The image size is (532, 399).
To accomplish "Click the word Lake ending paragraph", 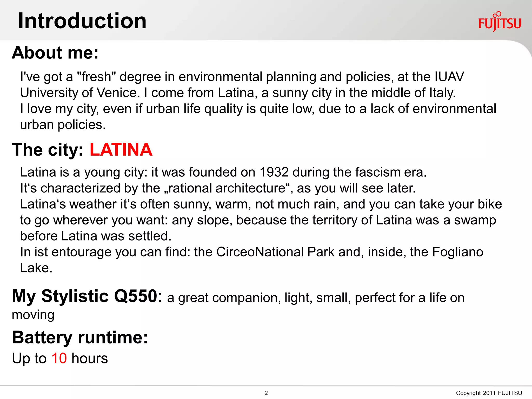I will click(36, 268).
